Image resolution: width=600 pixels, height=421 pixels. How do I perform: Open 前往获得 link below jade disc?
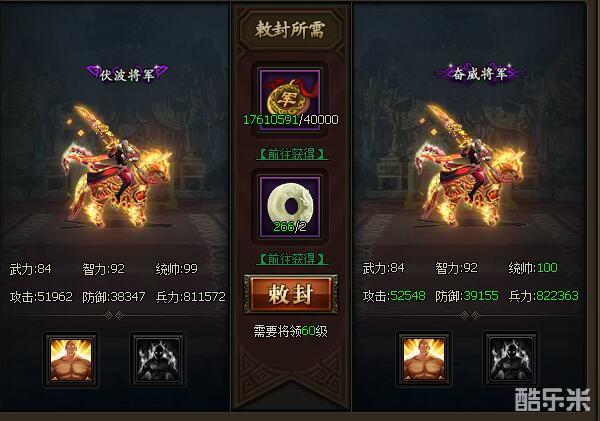292,259
